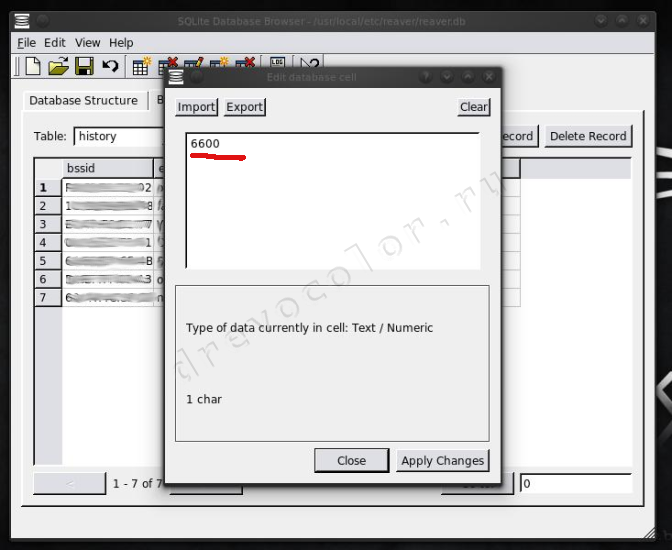Click the previous page '<' button
672x550 pixels.
[x=69, y=484]
